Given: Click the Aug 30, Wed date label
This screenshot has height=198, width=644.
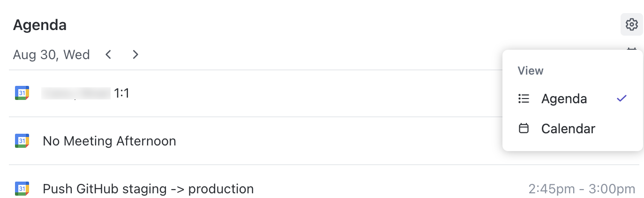Looking at the screenshot, I should (x=51, y=55).
